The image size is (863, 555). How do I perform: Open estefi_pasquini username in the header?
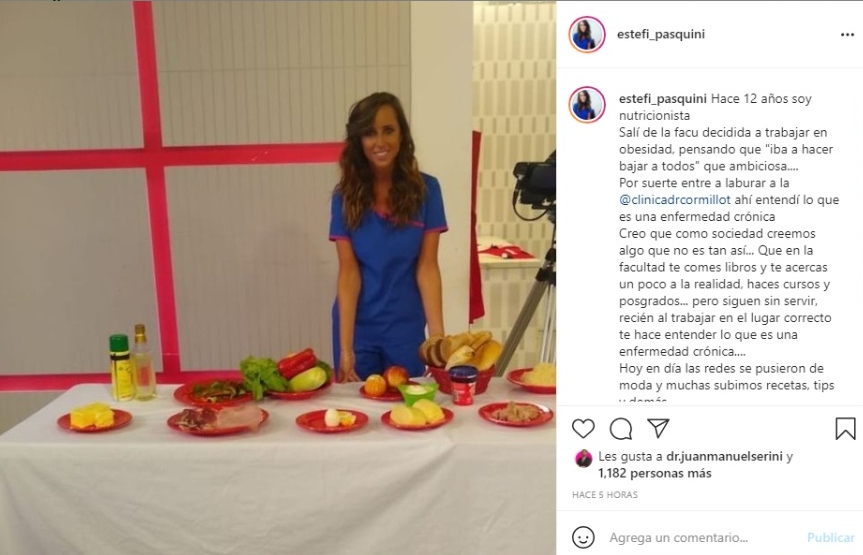coord(660,34)
